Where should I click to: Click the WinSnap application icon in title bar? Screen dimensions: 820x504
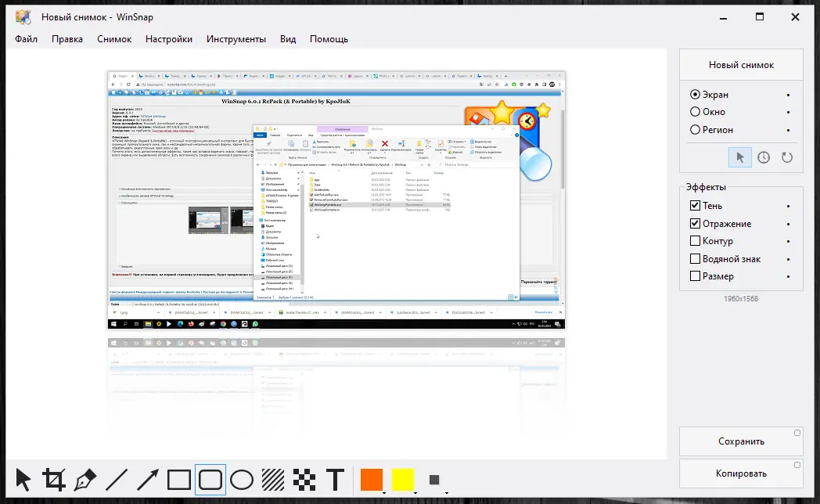23,17
